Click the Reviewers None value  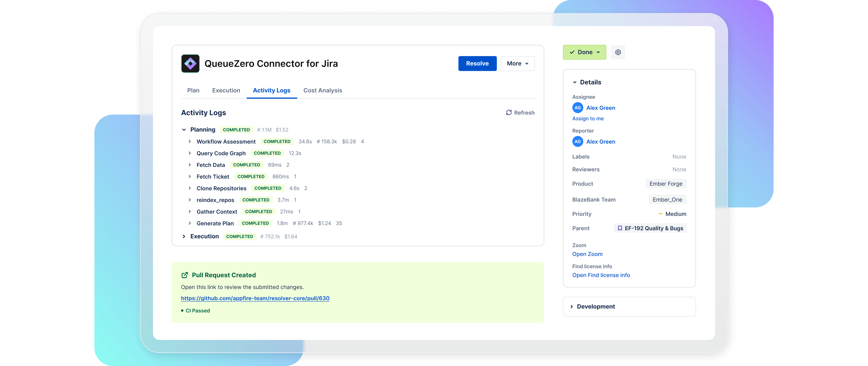click(x=679, y=169)
